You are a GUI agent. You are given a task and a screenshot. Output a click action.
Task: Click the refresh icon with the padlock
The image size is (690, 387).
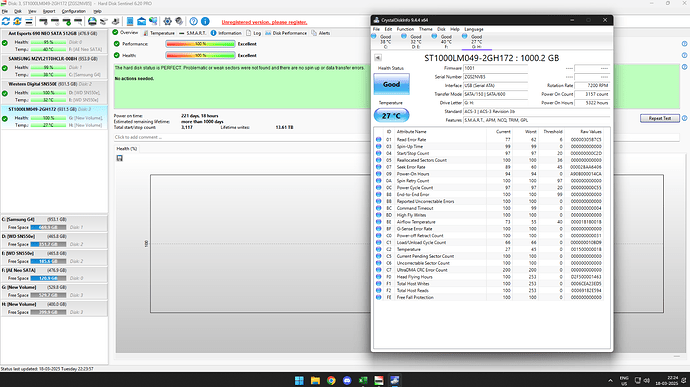coord(17,21)
